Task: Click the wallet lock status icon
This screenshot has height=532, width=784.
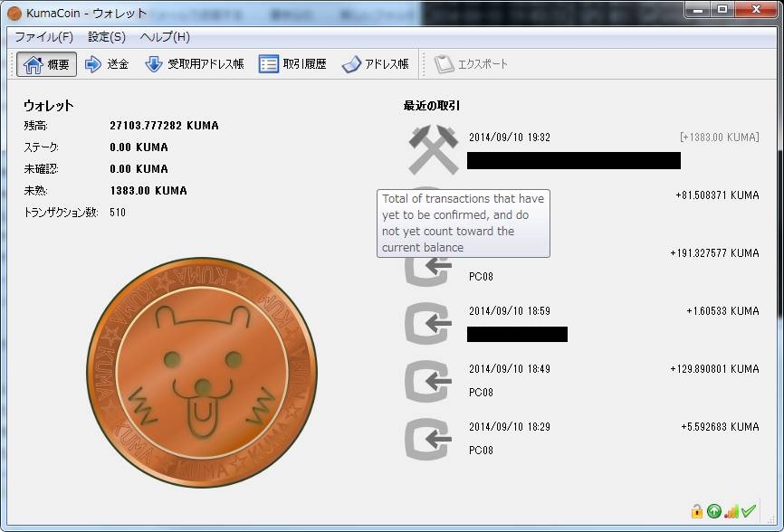Action: pos(696,511)
